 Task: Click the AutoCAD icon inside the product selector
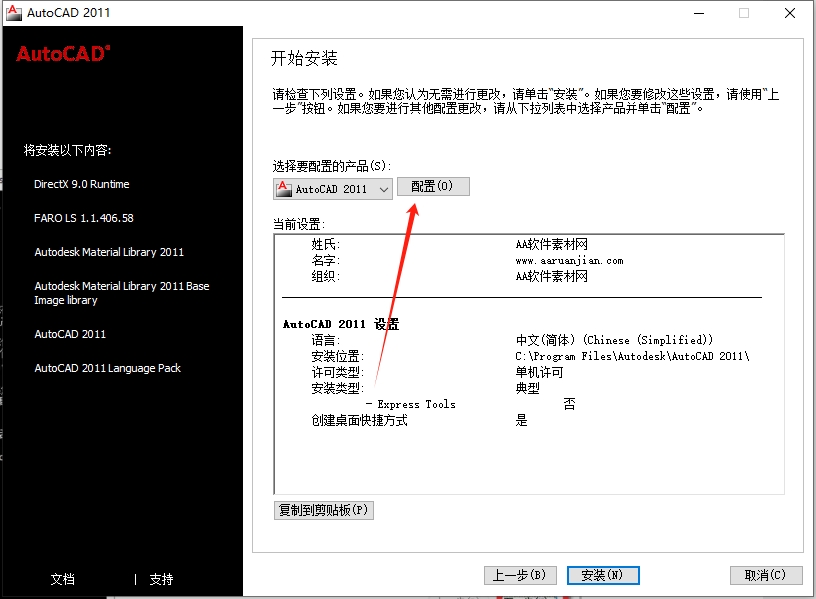point(284,188)
